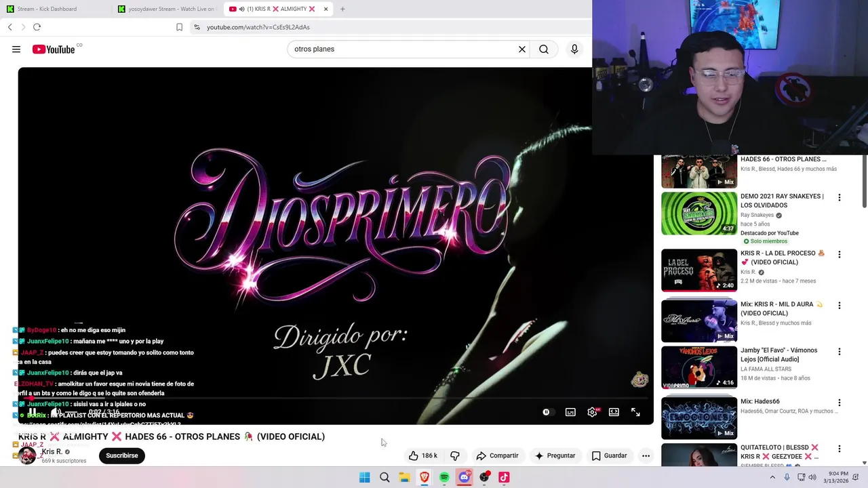
Task: Open File Explorer from the taskbar
Action: point(404,477)
